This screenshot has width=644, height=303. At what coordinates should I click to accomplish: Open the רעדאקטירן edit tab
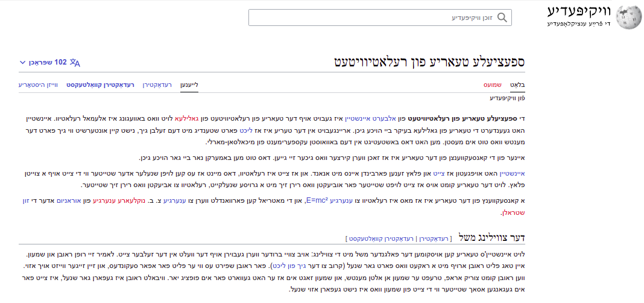click(157, 85)
